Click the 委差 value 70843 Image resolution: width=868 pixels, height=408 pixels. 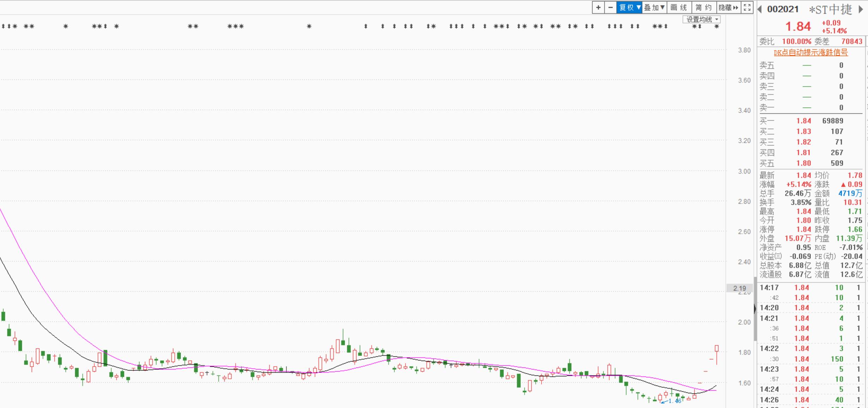[x=851, y=41]
